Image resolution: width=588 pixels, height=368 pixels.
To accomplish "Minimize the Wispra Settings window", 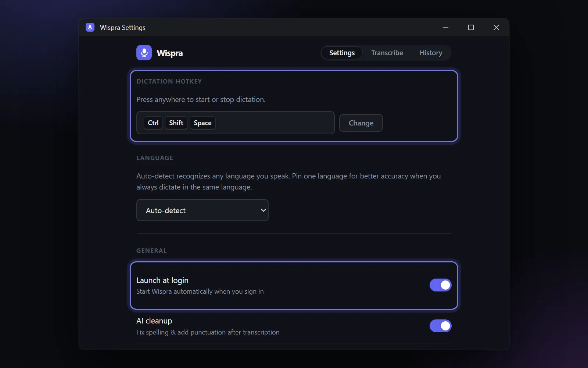I will (445, 27).
